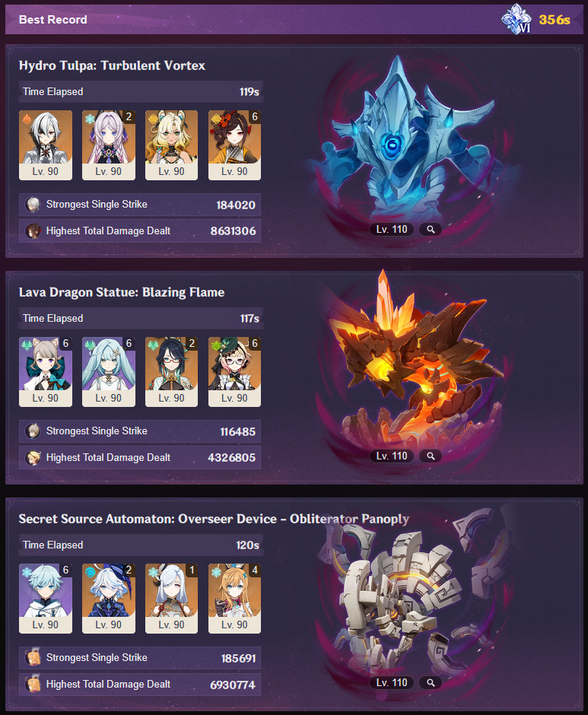Click the magnifier icon under Lava Dragon Statue
The width and height of the screenshot is (588, 715).
(431, 456)
